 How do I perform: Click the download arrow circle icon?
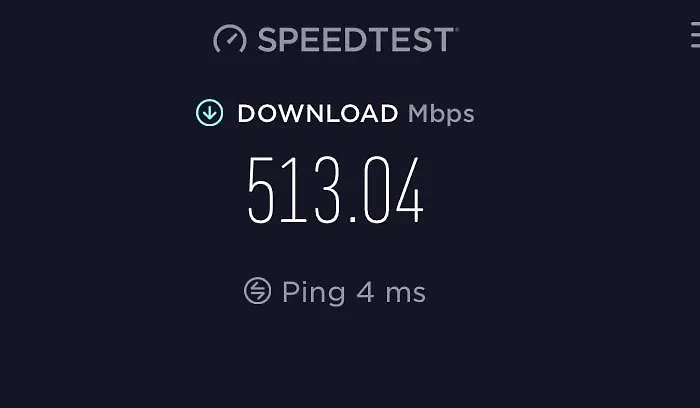tap(209, 112)
